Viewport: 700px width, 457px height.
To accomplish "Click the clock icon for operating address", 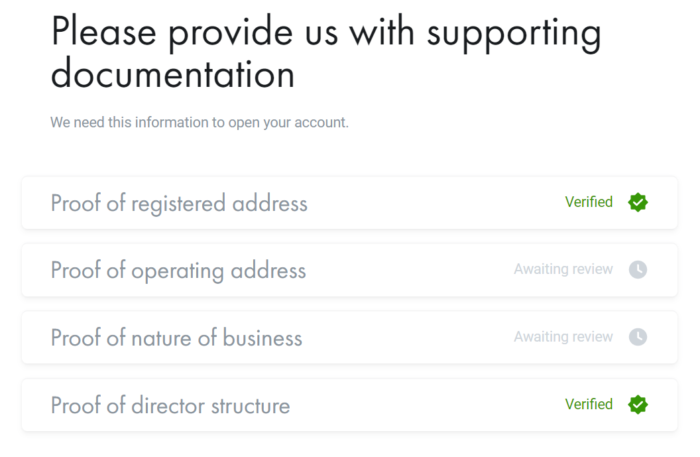I will coord(638,270).
